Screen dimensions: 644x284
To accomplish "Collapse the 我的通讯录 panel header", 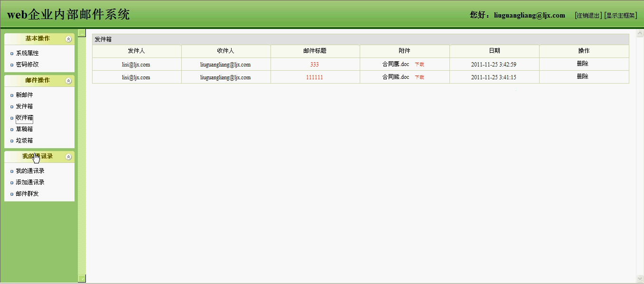I will pyautogui.click(x=68, y=157).
